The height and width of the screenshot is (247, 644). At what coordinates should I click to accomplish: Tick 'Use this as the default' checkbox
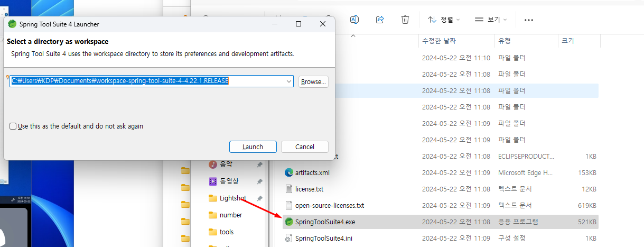click(x=13, y=126)
